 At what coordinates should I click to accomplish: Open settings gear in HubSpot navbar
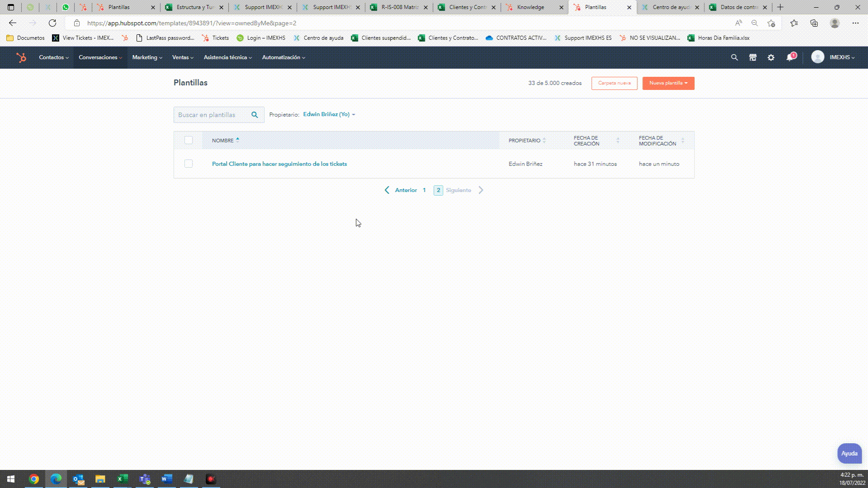[771, 57]
